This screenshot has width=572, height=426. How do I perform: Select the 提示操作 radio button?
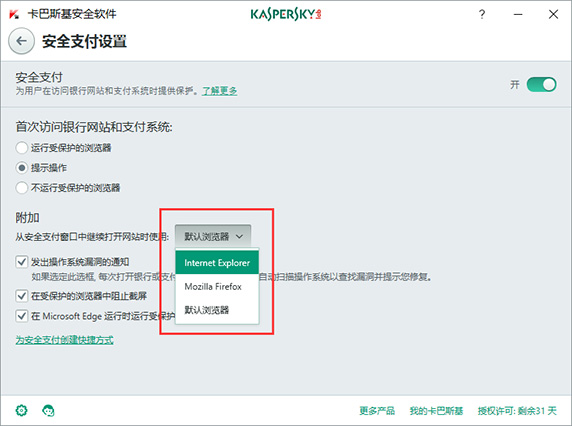click(x=22, y=168)
